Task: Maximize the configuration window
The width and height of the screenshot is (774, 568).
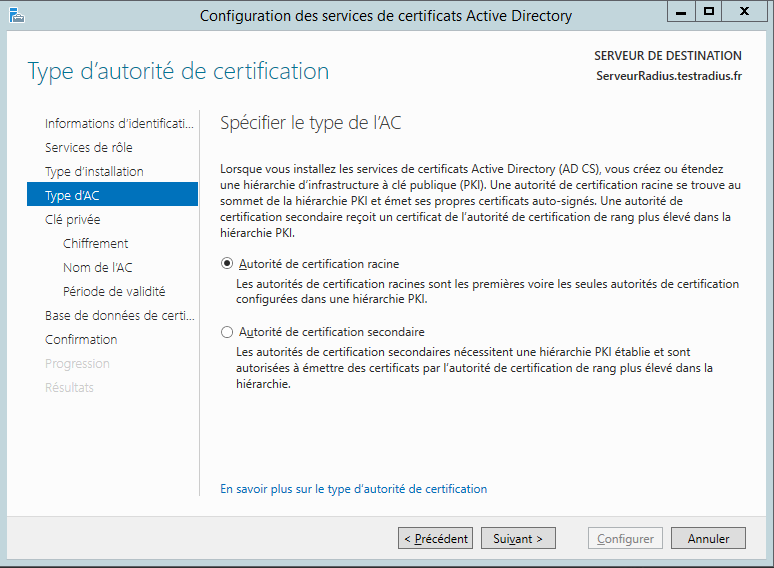Action: [x=709, y=11]
